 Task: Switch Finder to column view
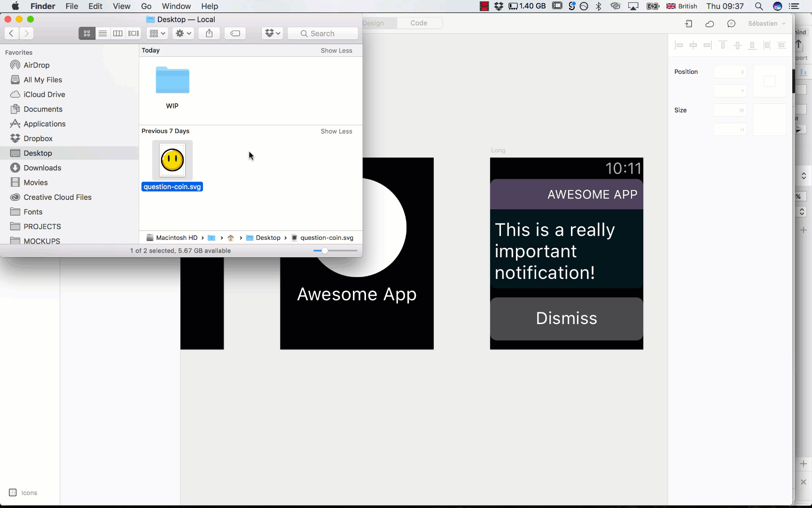(118, 33)
